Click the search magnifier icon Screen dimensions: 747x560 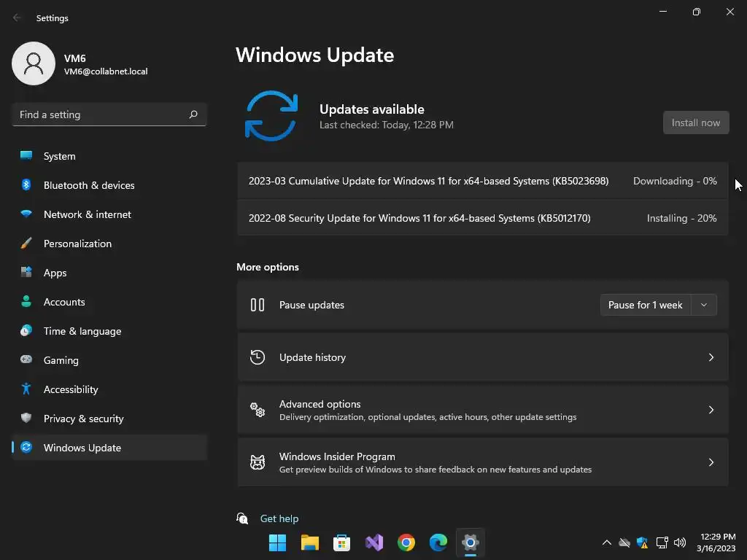[x=193, y=114]
